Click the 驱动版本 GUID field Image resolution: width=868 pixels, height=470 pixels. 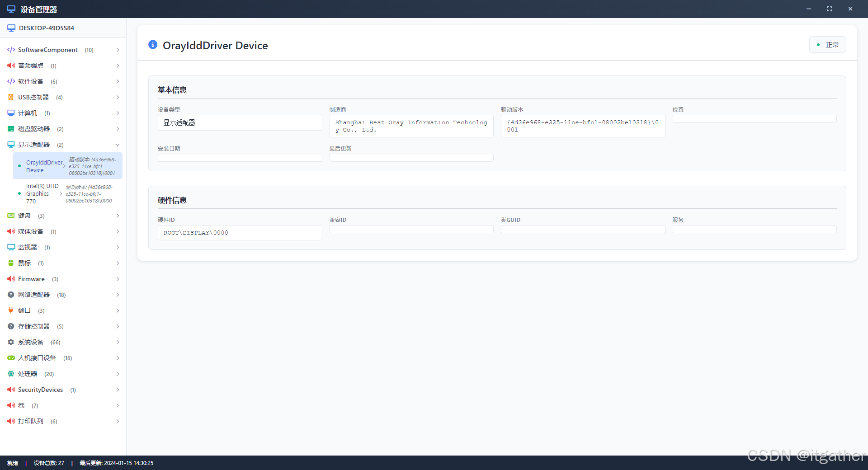coord(583,126)
